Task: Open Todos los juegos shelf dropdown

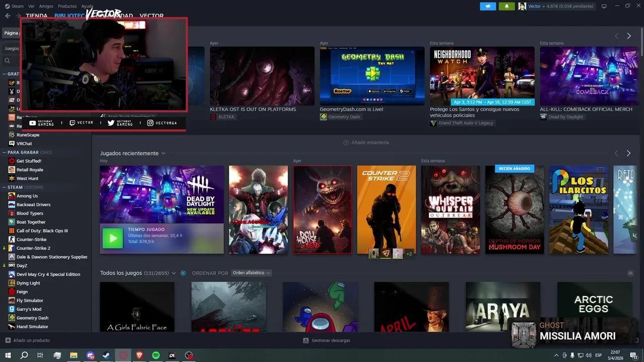Action: [x=174, y=273]
